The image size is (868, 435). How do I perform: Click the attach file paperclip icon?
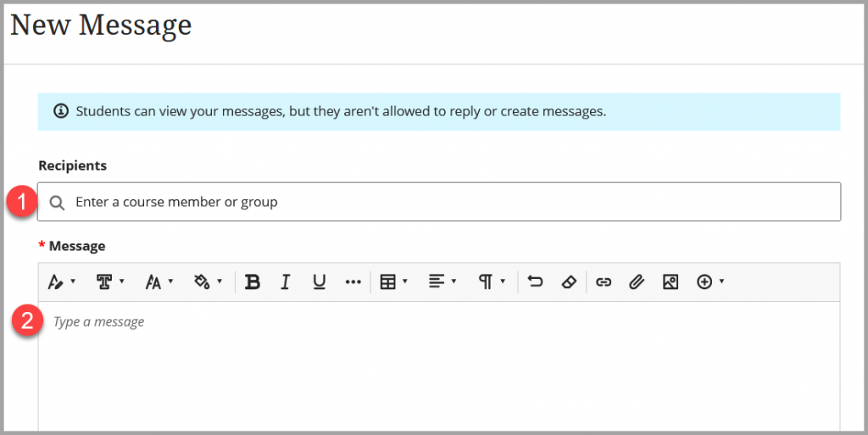click(x=637, y=282)
